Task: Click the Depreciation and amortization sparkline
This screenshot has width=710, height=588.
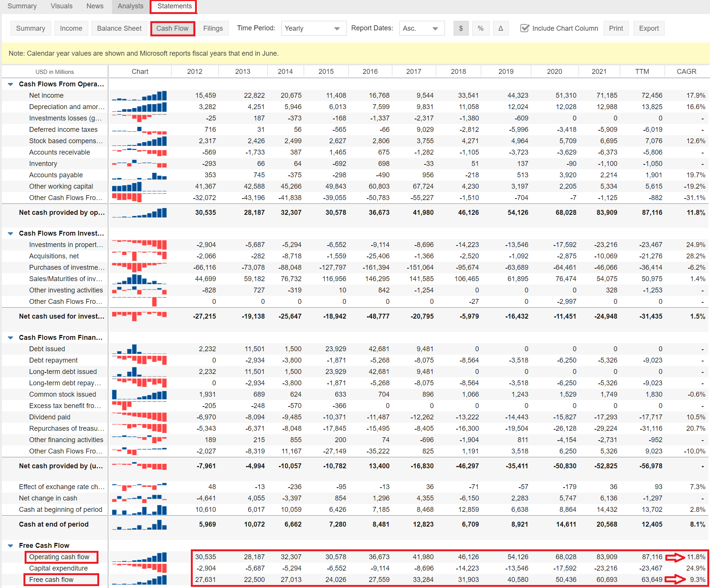Action: click(x=139, y=107)
